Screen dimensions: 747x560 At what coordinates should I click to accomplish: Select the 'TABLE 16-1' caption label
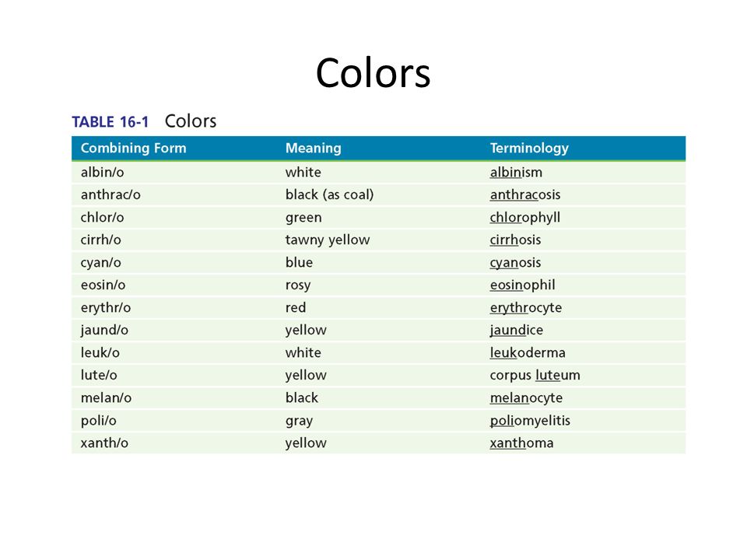(x=110, y=122)
